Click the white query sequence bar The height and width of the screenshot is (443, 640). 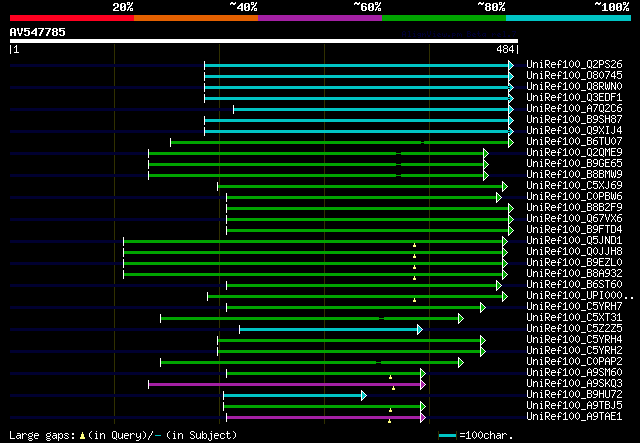(264, 41)
